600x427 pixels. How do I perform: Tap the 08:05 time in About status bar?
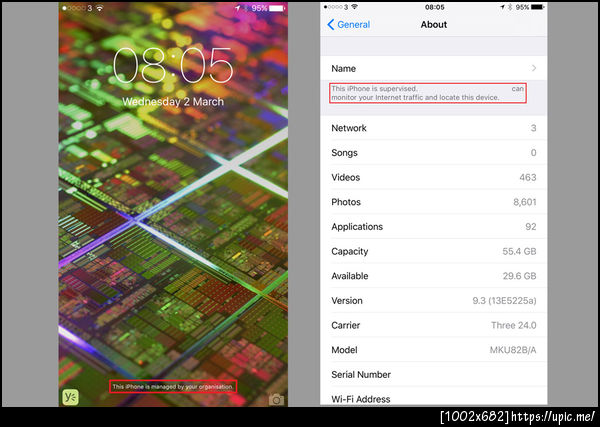pos(434,7)
